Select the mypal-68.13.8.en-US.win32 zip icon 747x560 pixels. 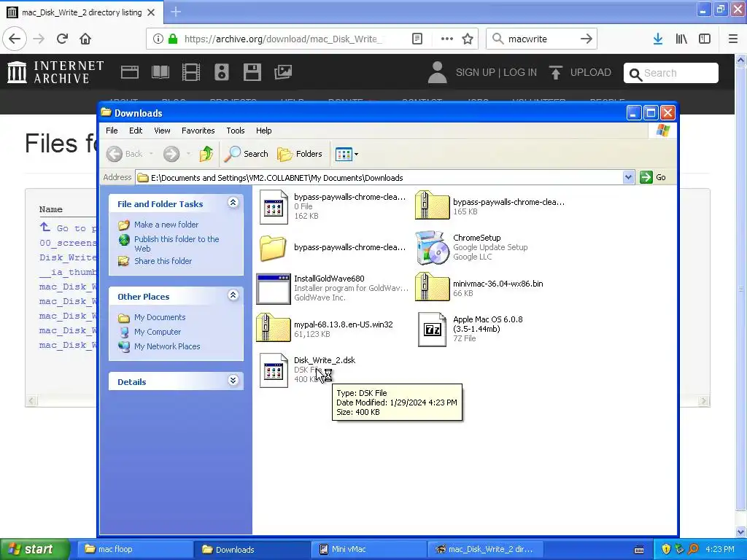pyautogui.click(x=273, y=327)
